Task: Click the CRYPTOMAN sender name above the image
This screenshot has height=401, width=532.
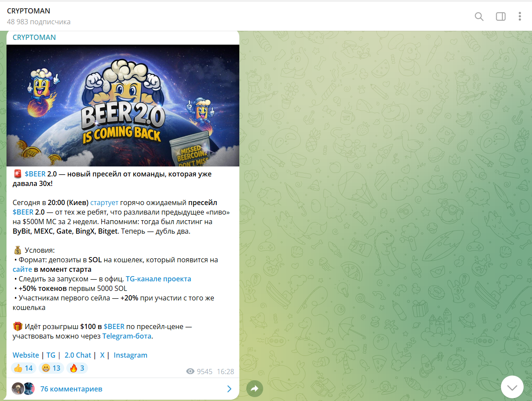Action: click(x=34, y=37)
